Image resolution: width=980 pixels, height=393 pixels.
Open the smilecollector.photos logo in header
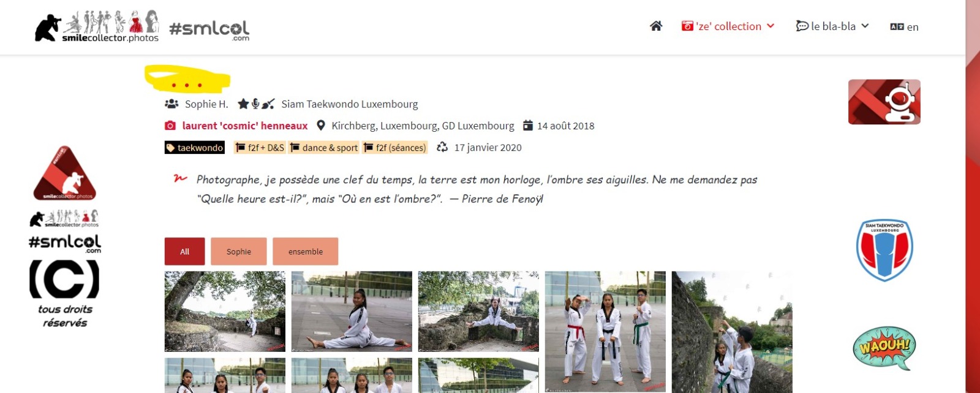97,26
